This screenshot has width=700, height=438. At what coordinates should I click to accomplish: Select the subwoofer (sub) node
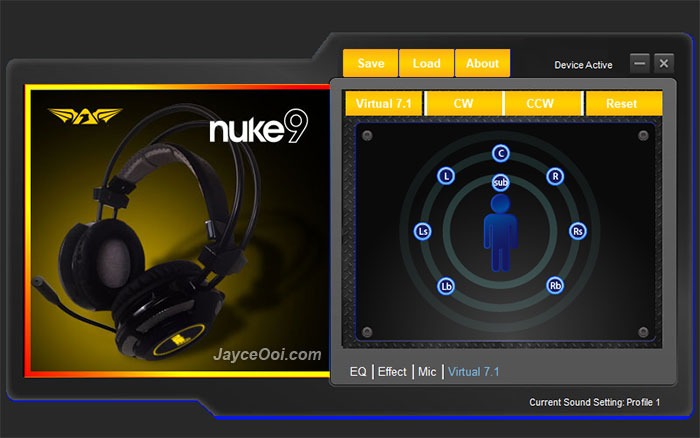(x=500, y=182)
